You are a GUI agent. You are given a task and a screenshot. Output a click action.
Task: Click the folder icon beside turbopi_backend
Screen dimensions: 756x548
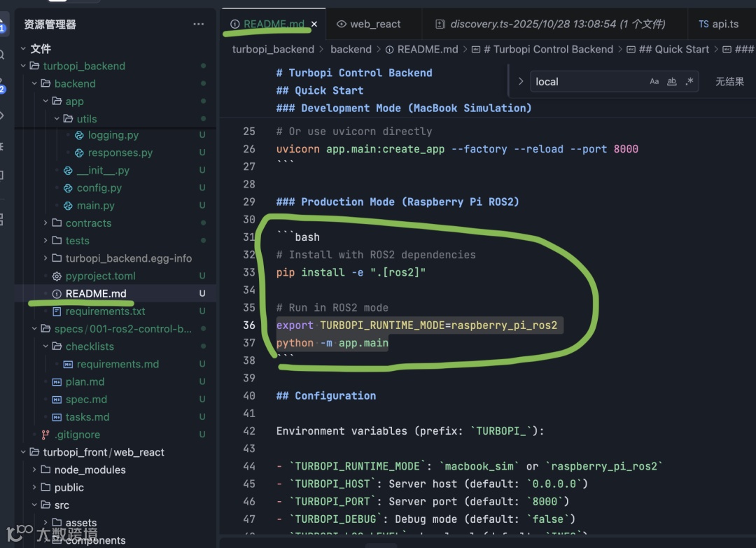pyautogui.click(x=34, y=66)
